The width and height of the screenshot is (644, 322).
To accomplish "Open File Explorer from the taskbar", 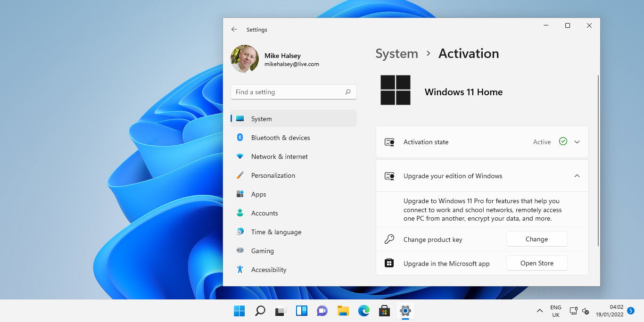I will click(343, 311).
